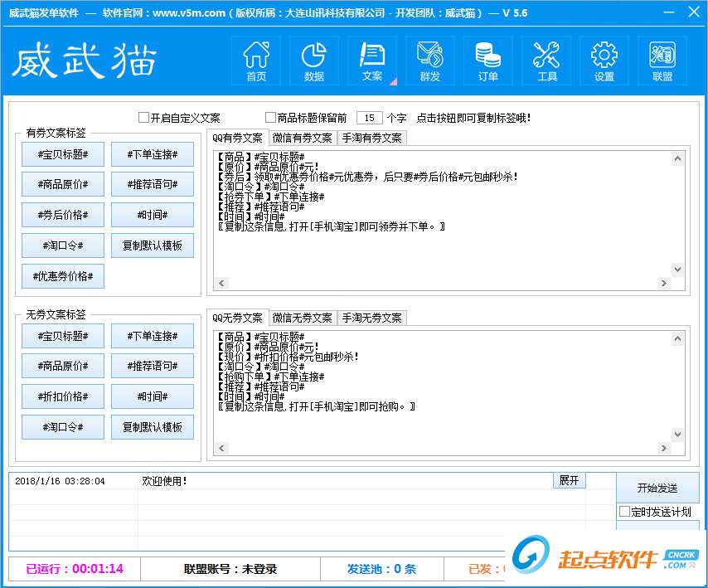Click down arrow of 有券 text area scrollbar
708x588 pixels.
(677, 270)
